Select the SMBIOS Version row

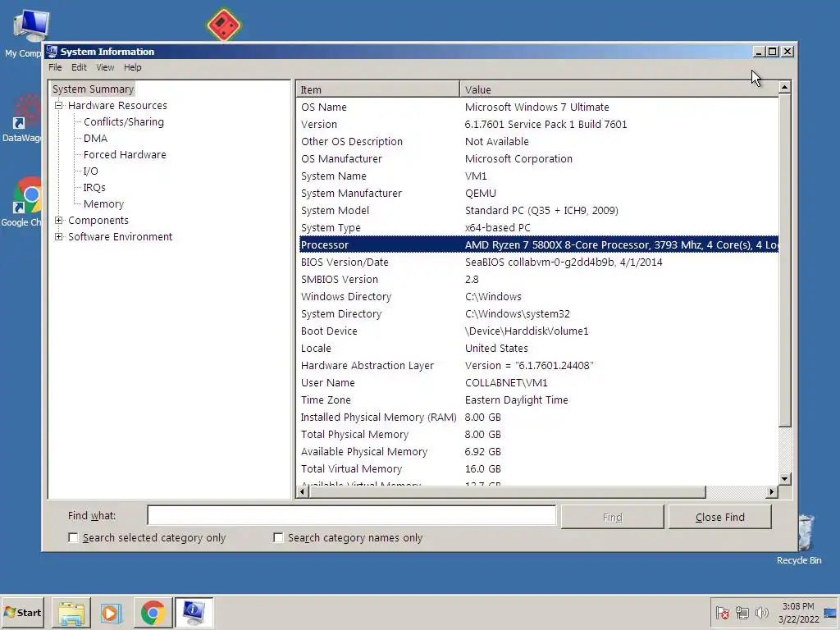point(538,279)
